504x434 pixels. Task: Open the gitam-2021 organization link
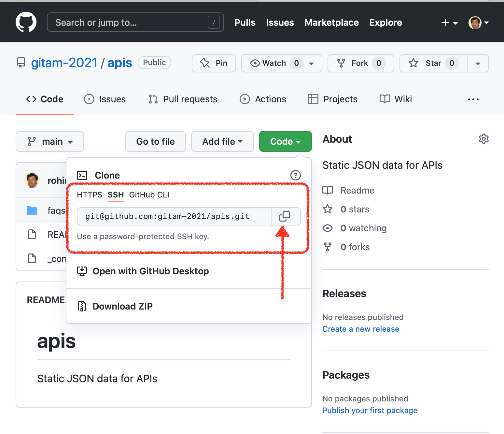point(64,63)
